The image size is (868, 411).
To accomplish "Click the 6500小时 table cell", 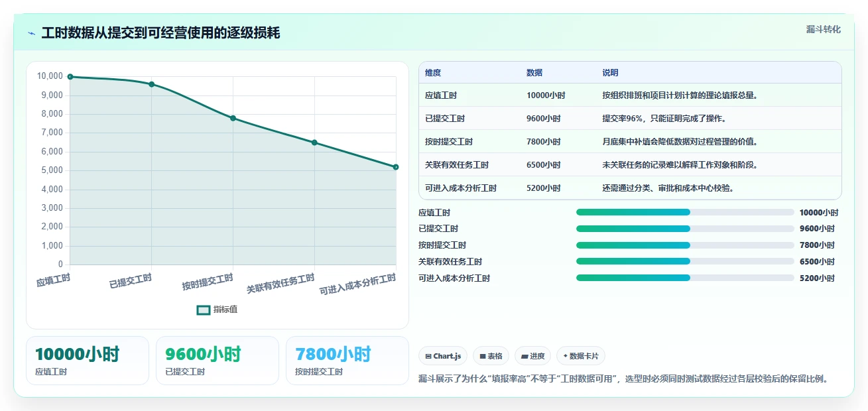I will pyautogui.click(x=544, y=165).
